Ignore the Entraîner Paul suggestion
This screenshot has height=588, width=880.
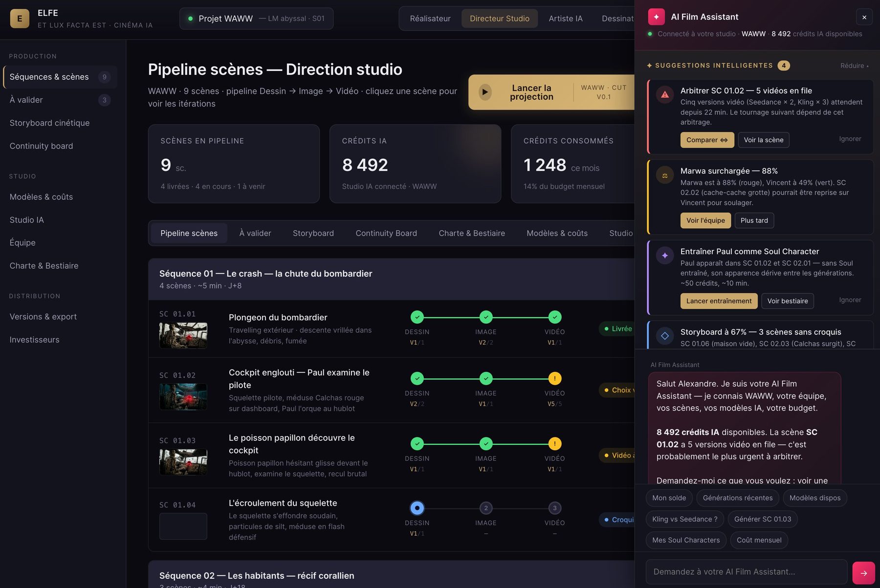point(850,300)
